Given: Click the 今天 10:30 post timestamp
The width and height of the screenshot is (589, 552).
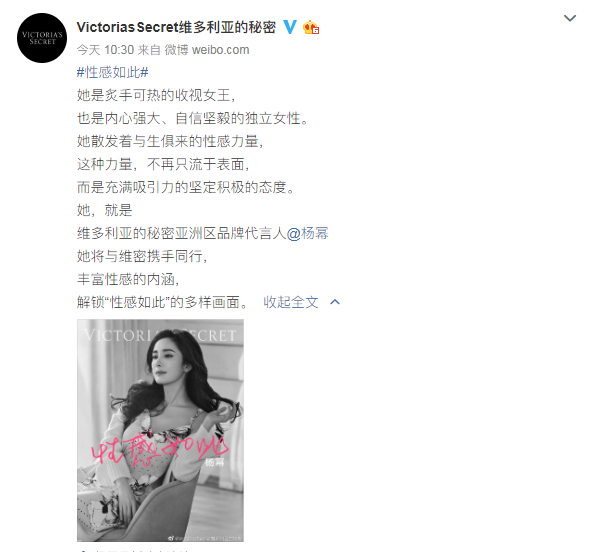Looking at the screenshot, I should [x=105, y=50].
